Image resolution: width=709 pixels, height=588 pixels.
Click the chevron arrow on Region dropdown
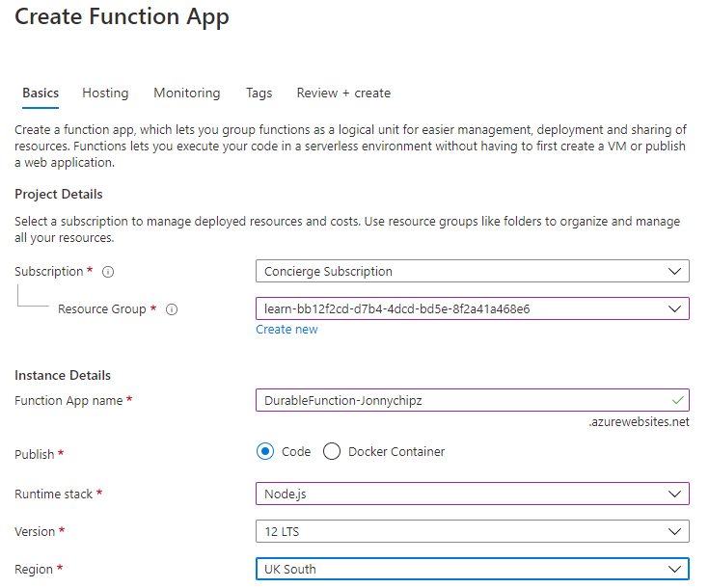tap(676, 569)
